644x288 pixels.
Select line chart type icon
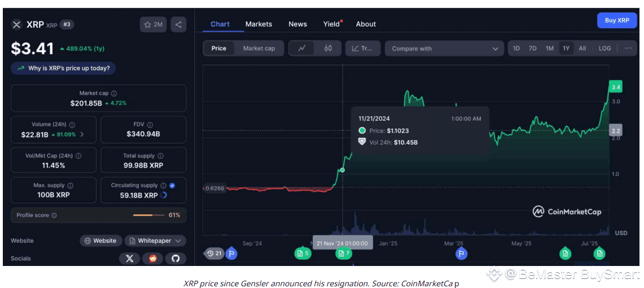[302, 49]
